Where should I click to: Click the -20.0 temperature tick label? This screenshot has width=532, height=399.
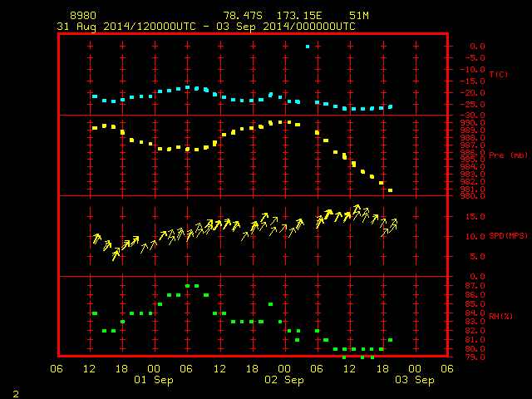pos(473,92)
